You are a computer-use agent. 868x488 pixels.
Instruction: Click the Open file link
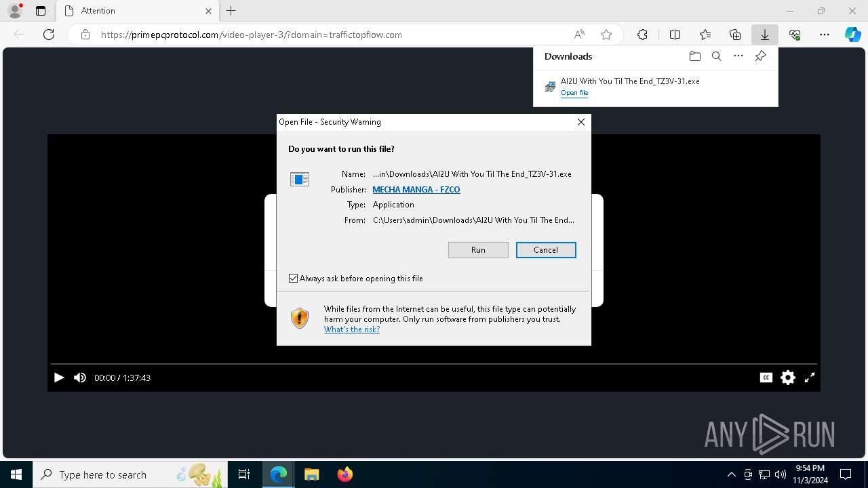(x=574, y=93)
